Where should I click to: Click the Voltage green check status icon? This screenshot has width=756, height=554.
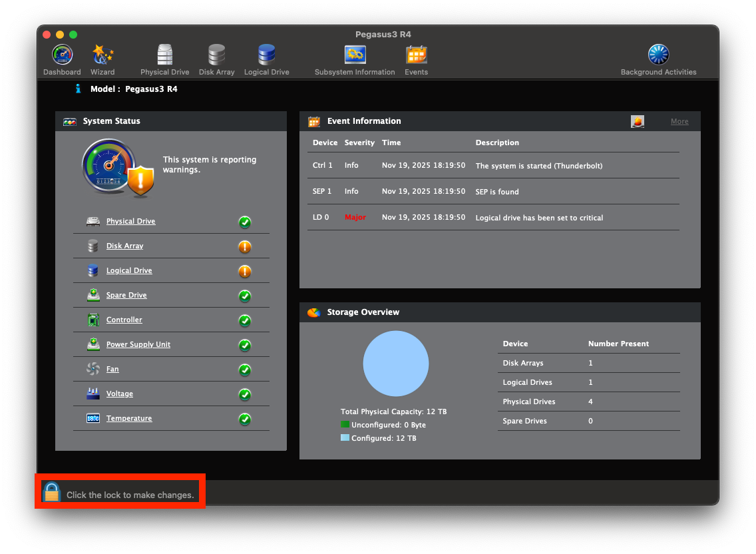pyautogui.click(x=245, y=394)
